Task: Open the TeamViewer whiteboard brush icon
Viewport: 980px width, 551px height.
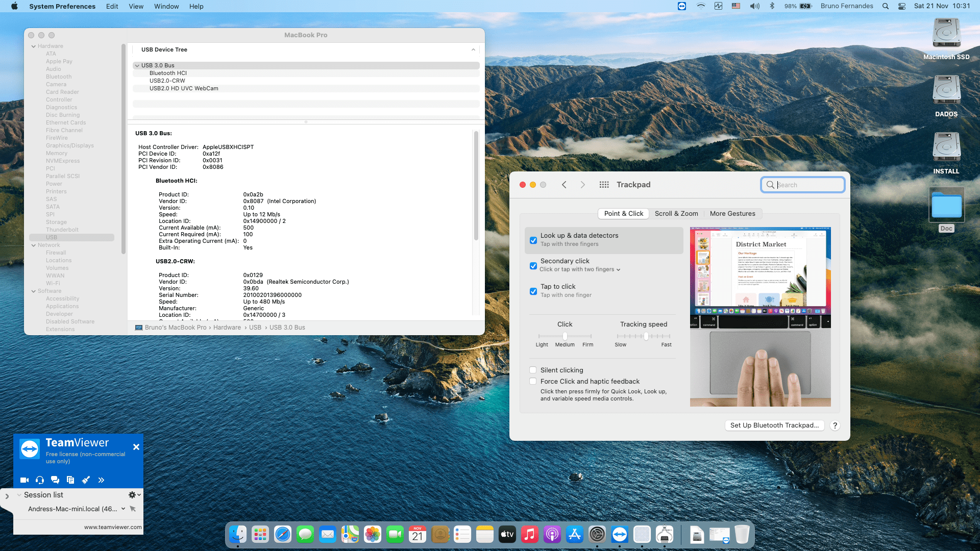Action: (86, 480)
